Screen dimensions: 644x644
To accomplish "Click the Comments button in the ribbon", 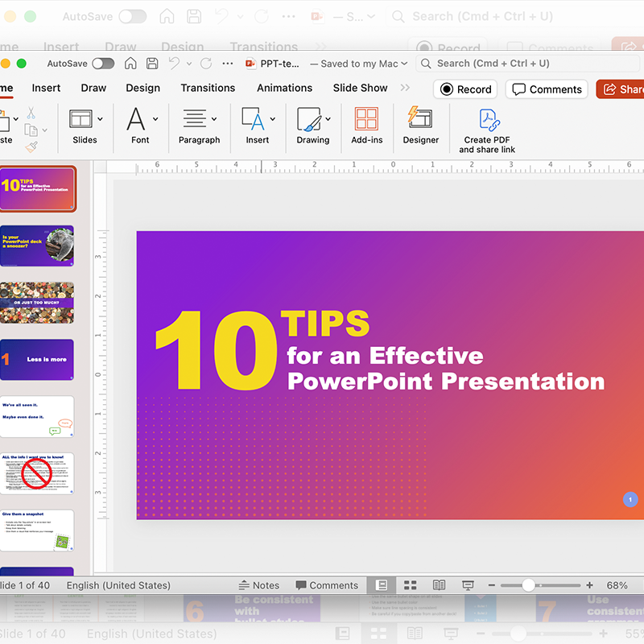I will click(547, 89).
